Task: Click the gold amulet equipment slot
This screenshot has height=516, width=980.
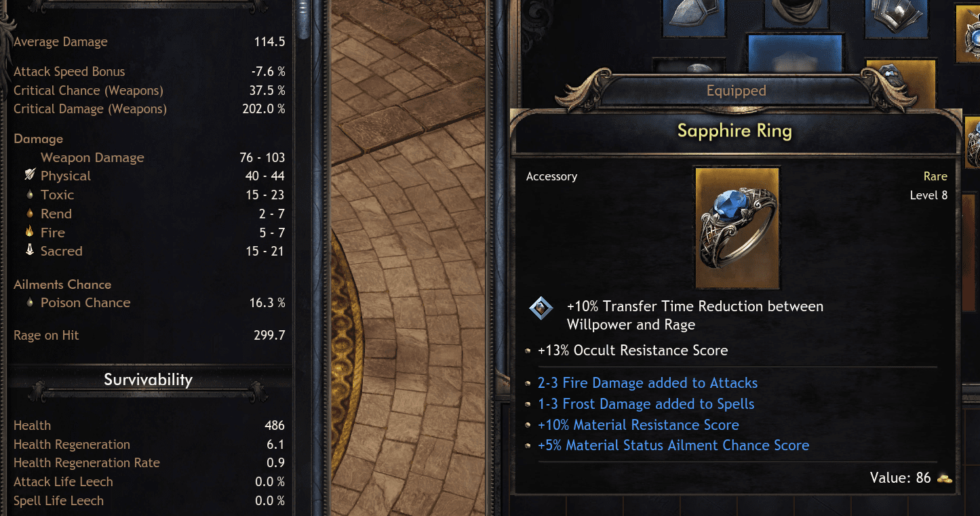Action: tap(968, 34)
